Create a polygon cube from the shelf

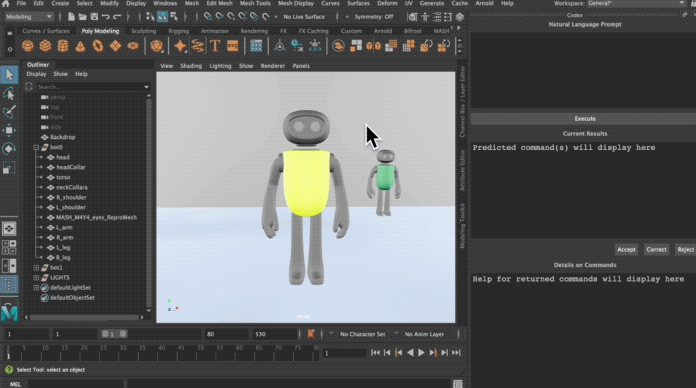[x=45, y=46]
